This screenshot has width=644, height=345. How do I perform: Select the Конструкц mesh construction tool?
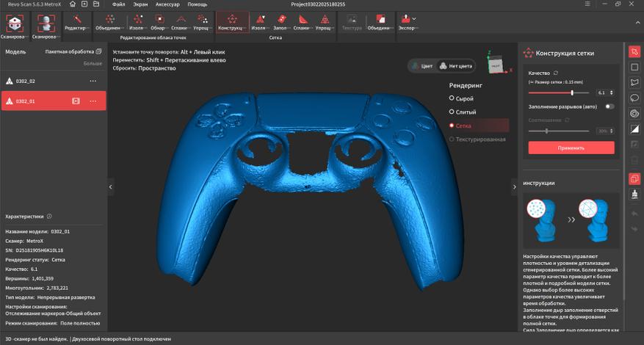click(x=233, y=22)
